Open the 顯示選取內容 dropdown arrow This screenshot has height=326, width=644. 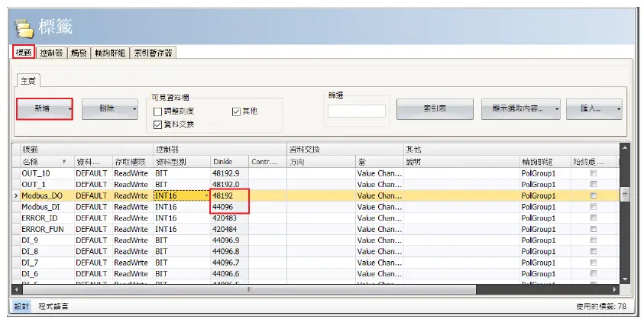pyautogui.click(x=557, y=109)
